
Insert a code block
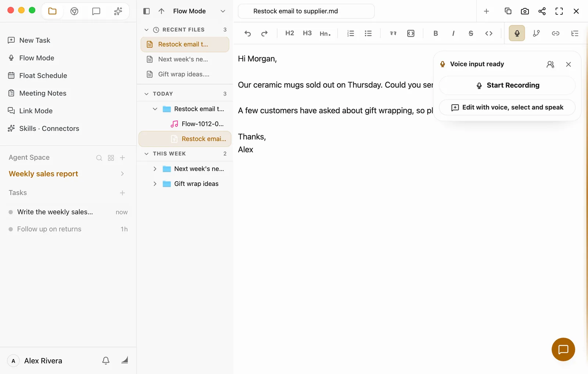411,33
